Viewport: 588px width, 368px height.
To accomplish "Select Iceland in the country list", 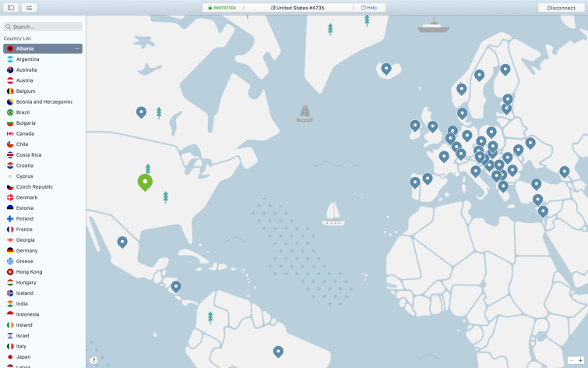I will coord(43,293).
